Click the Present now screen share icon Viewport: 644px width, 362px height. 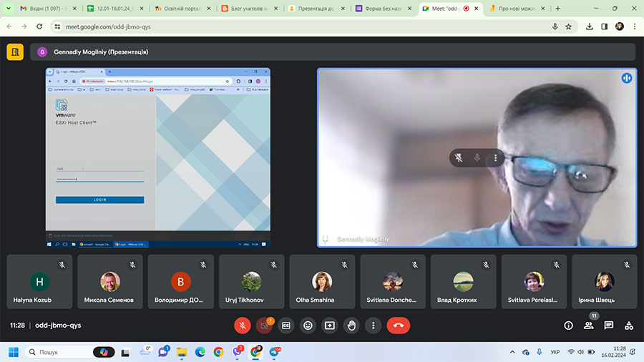[329, 325]
